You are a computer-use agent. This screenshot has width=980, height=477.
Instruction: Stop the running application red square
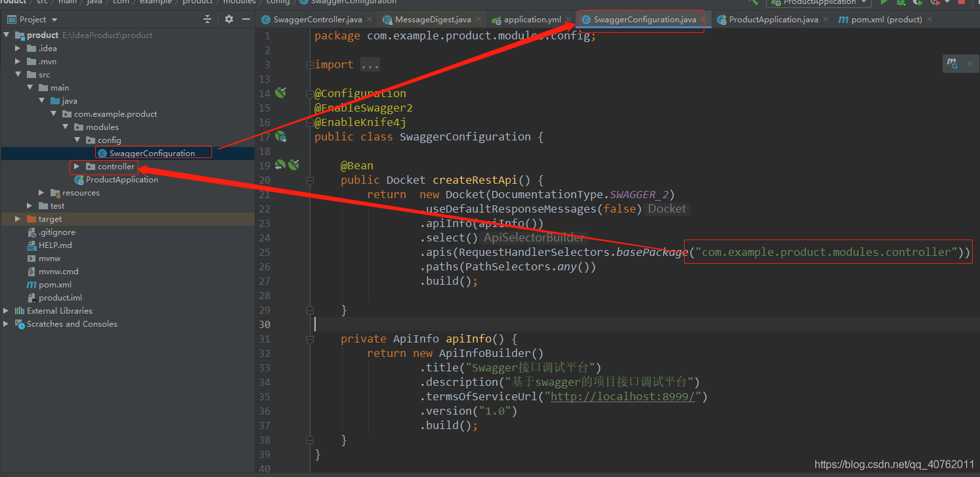click(x=962, y=3)
